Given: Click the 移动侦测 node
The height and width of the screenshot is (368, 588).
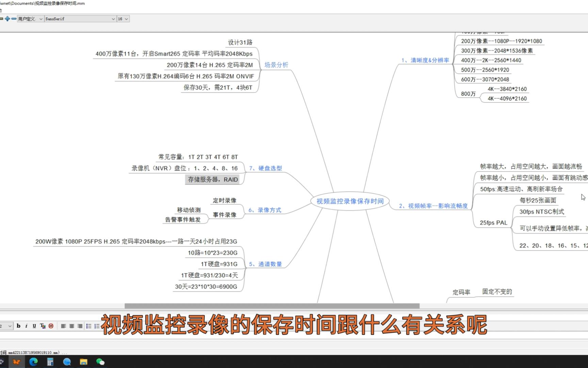Looking at the screenshot, I should click(189, 210).
